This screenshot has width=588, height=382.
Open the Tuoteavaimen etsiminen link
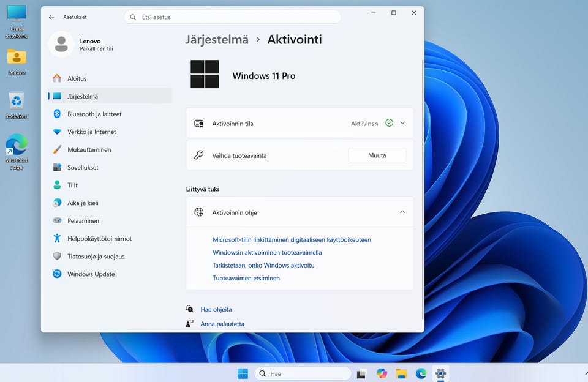[x=246, y=278]
